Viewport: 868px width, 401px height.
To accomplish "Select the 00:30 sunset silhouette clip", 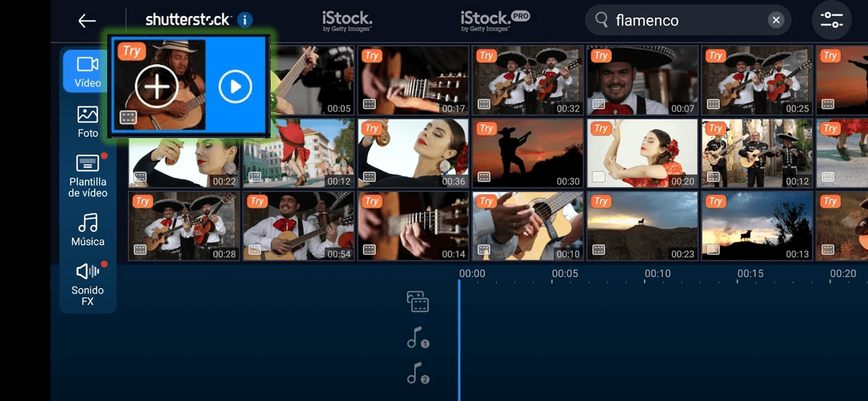I will (528, 153).
